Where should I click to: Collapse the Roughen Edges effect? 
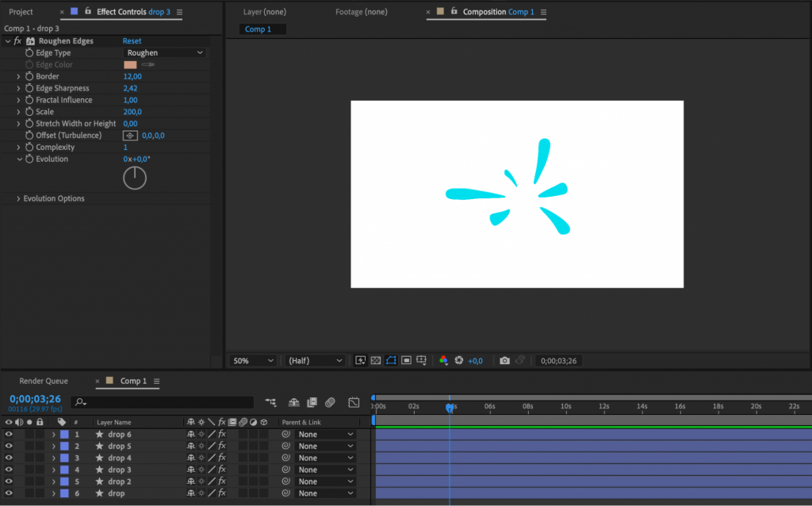tap(7, 40)
